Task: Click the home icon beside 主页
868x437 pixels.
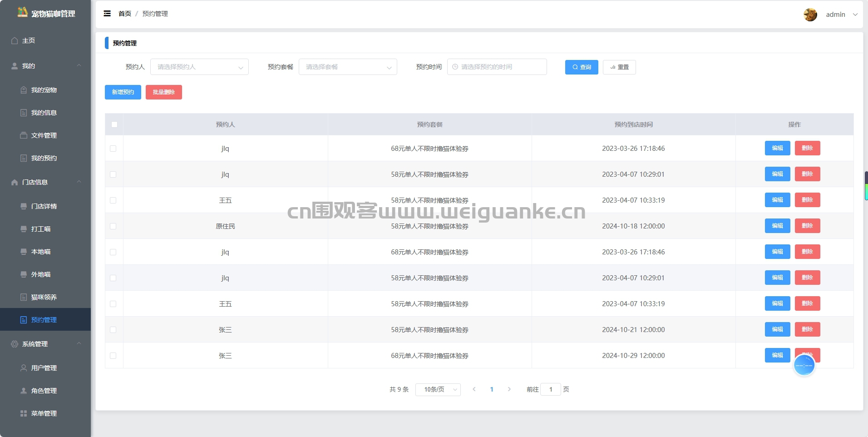Action: point(15,41)
